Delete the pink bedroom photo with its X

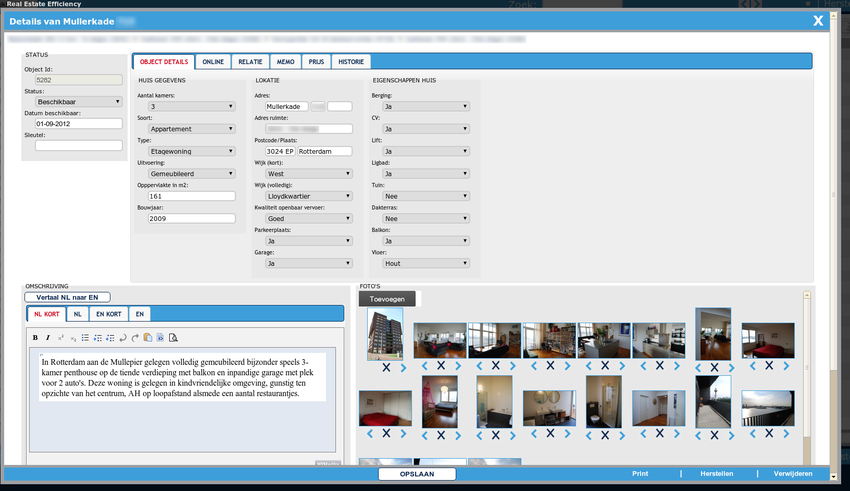(441, 435)
